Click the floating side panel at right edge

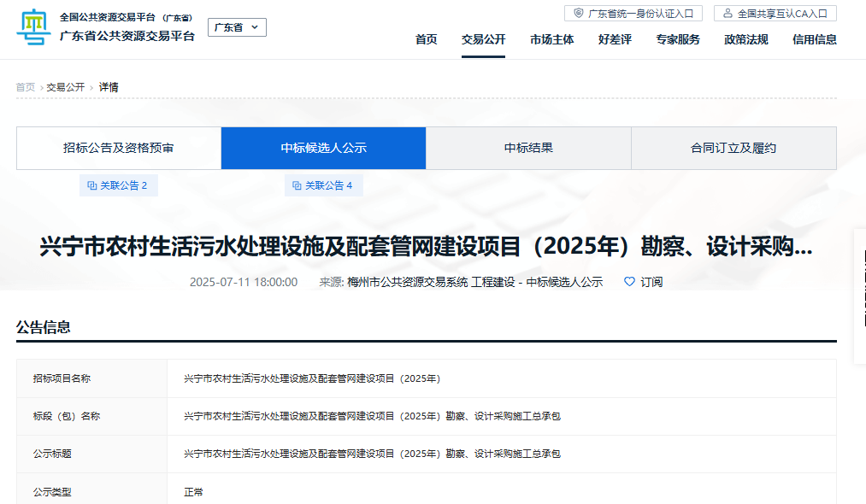[x=861, y=296]
